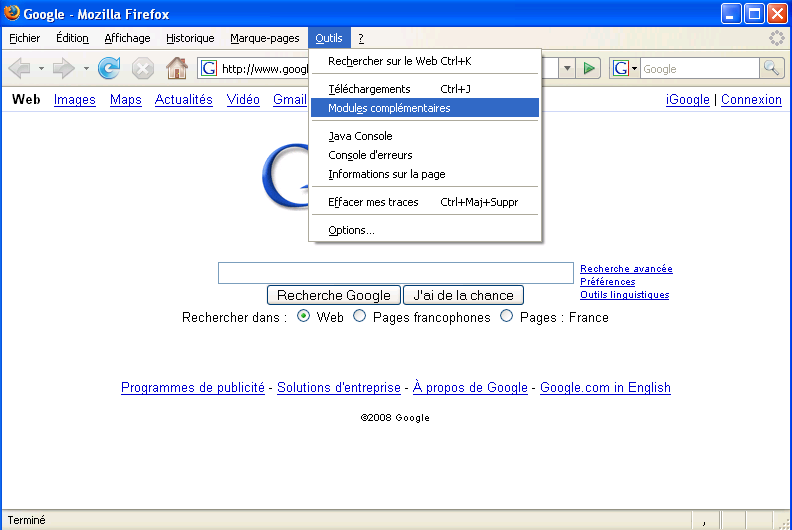Select the Web search radio button
Screen dimensions: 792x530
pyautogui.click(x=303, y=316)
